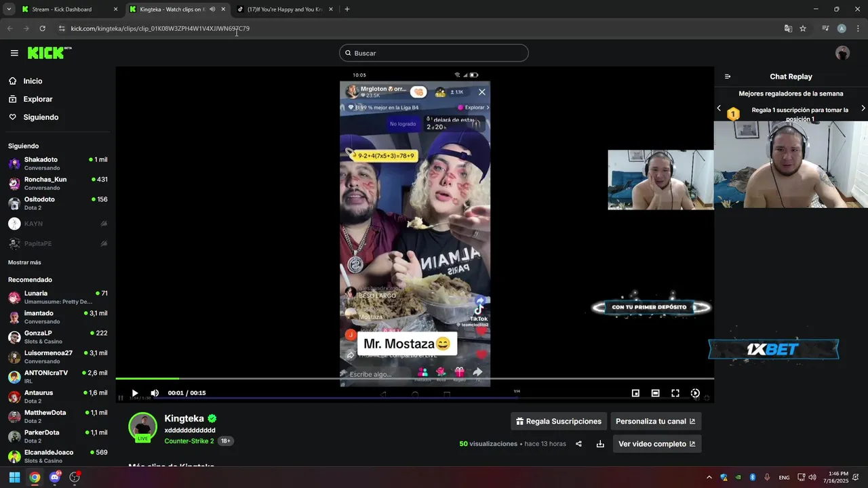868x488 pixels.
Task: Open Antaurus recommended channel
Action: [x=58, y=396]
